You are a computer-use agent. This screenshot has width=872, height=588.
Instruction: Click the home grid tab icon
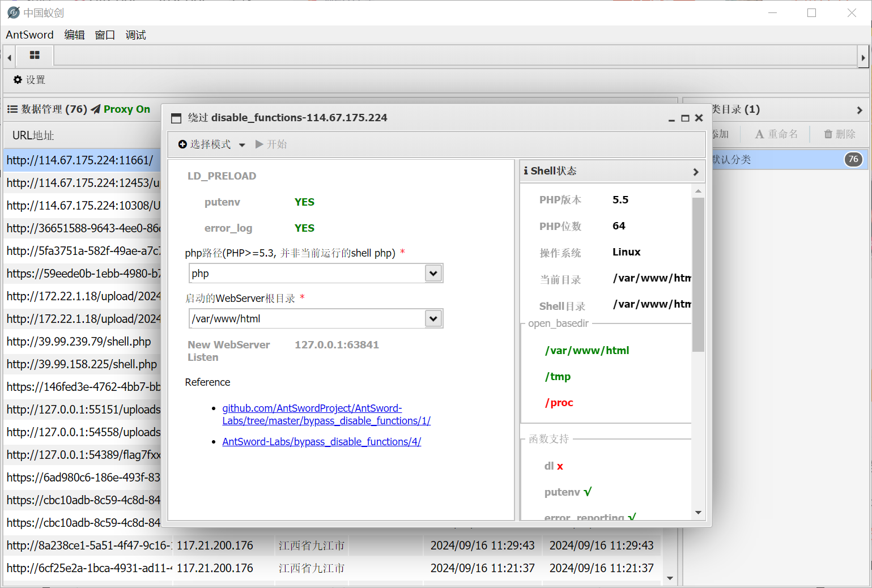35,56
